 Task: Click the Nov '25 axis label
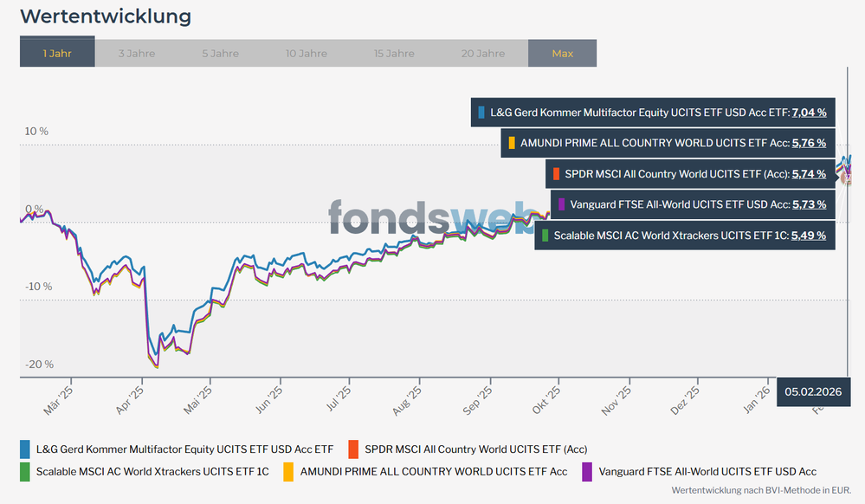[x=616, y=401]
